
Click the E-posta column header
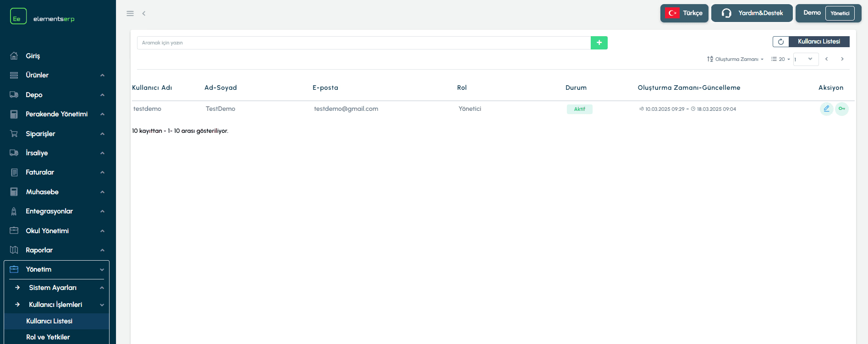pos(325,87)
